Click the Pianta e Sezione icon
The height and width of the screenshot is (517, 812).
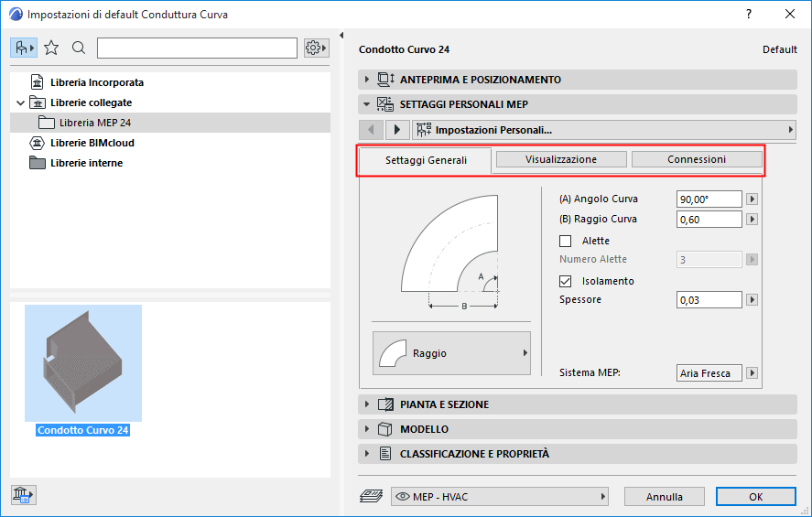coord(385,404)
